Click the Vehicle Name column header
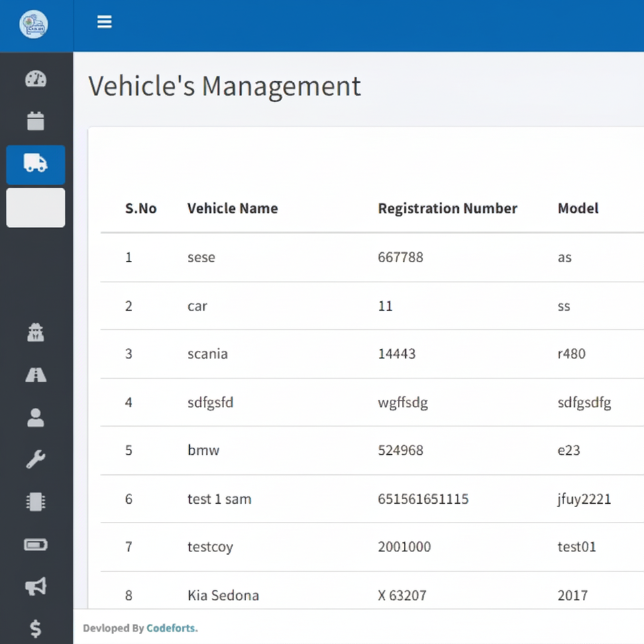The height and width of the screenshot is (644, 644). coord(232,209)
